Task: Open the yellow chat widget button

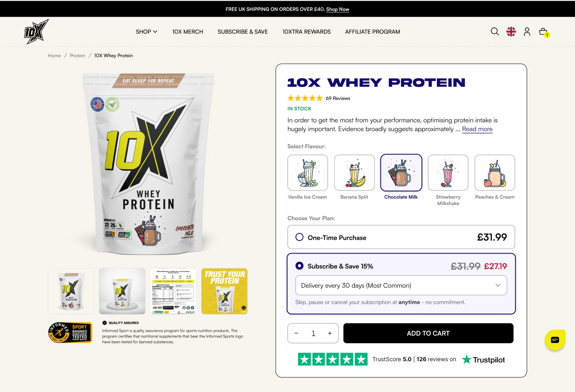Action: (x=555, y=340)
